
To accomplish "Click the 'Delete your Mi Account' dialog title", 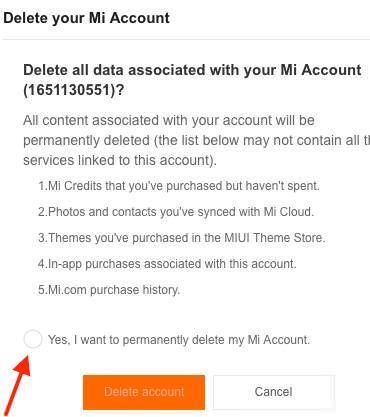I will click(87, 18).
